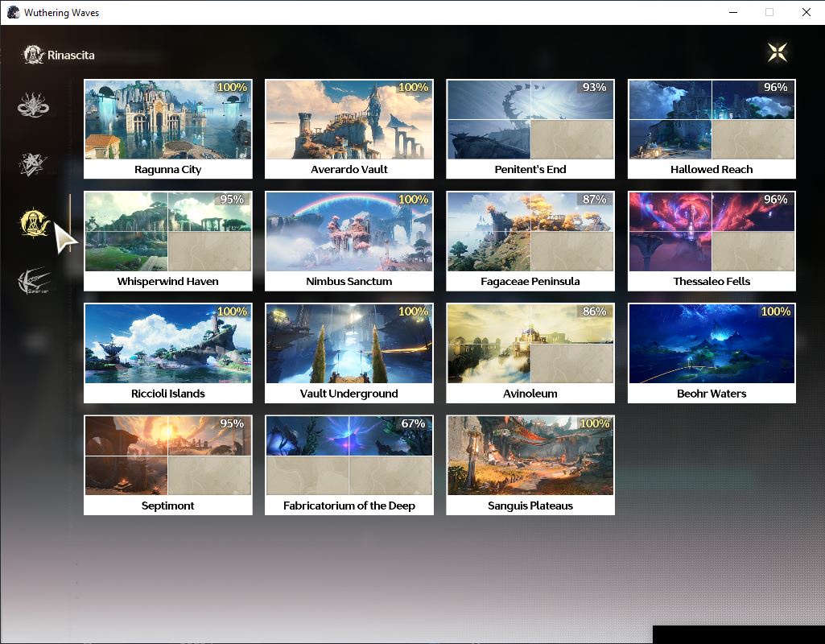The image size is (825, 644).
Task: Select the Nimbus Sanctum rainbow tile
Action: [x=349, y=241]
